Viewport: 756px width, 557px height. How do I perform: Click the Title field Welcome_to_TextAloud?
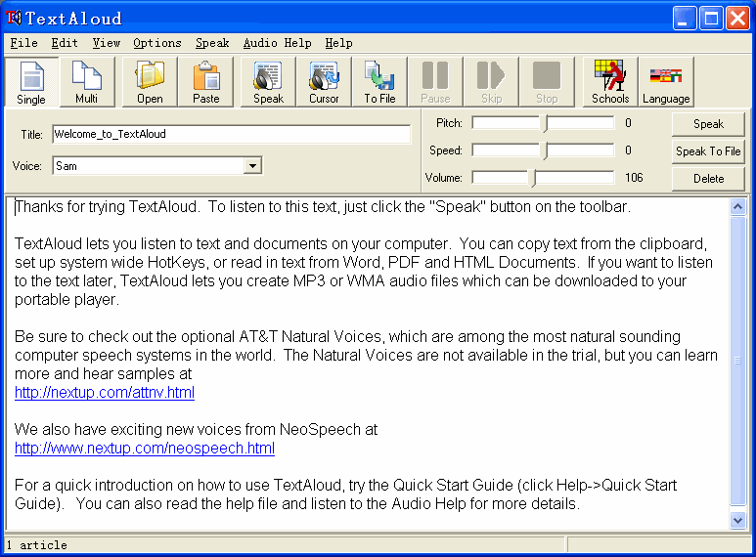pyautogui.click(x=232, y=134)
